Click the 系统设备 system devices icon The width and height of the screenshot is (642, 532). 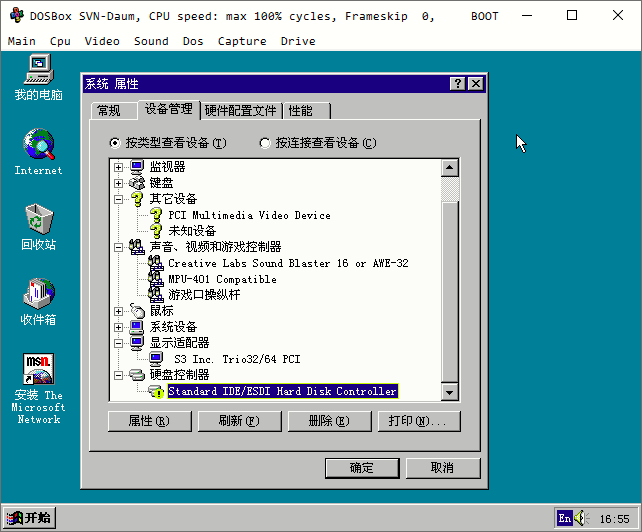coord(137,327)
